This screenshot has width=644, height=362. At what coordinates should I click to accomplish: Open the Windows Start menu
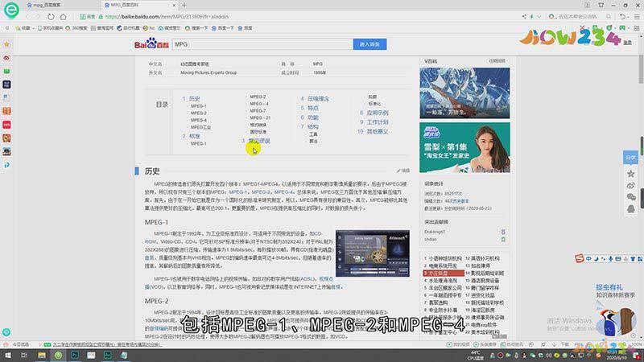[8, 356]
